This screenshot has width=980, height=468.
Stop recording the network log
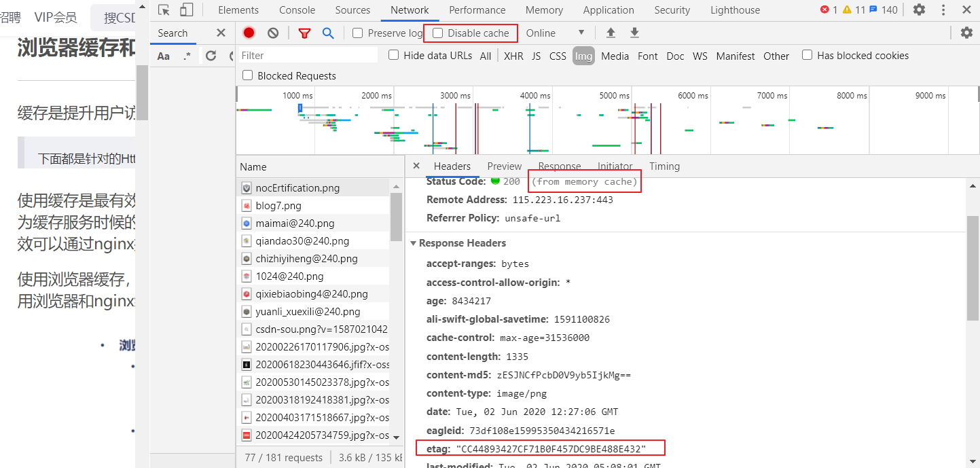248,32
